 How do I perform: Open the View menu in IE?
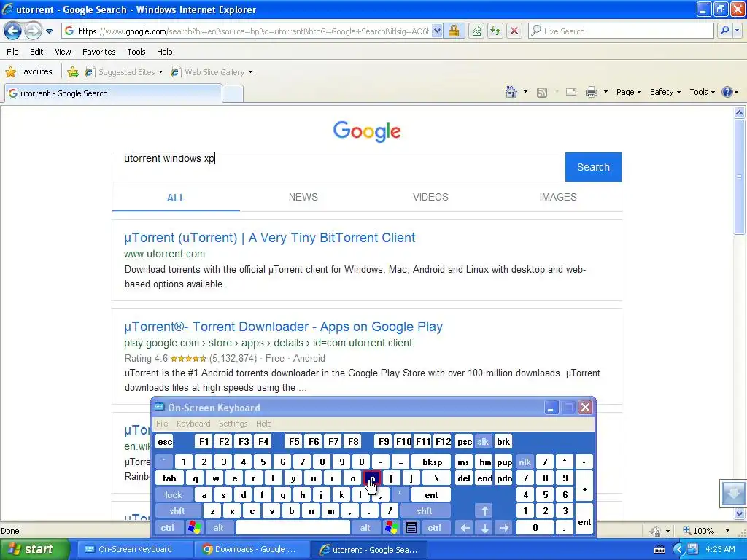[63, 52]
